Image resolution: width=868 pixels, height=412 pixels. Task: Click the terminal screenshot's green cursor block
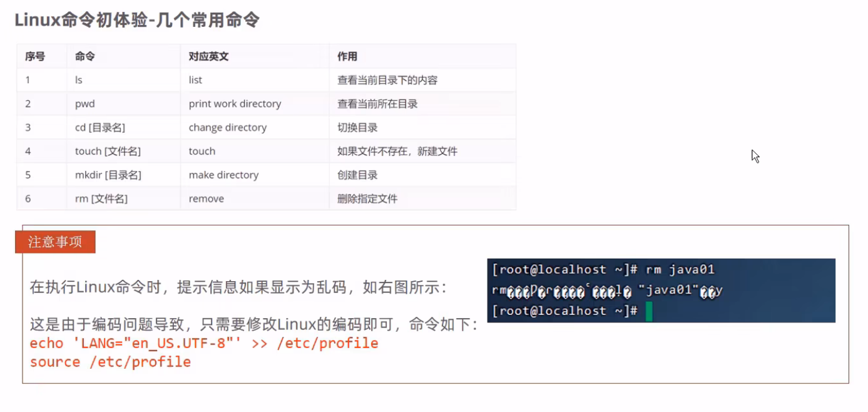pyautogui.click(x=649, y=311)
